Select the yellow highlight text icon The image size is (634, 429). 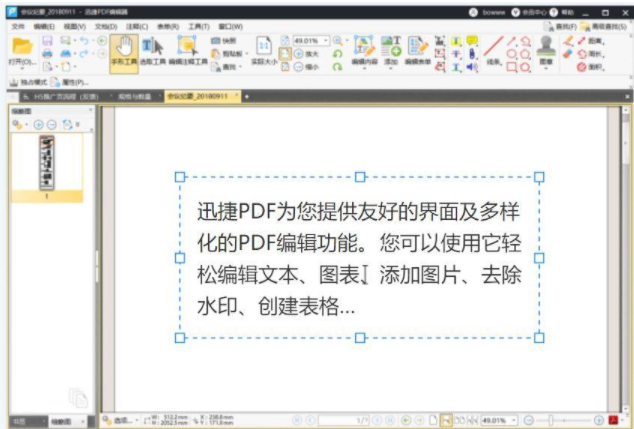coord(456,41)
